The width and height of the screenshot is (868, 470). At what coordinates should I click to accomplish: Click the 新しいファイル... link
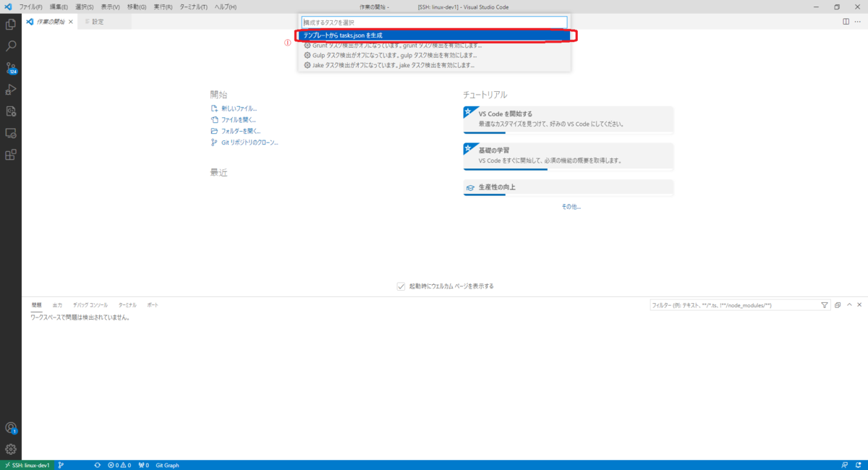239,108
